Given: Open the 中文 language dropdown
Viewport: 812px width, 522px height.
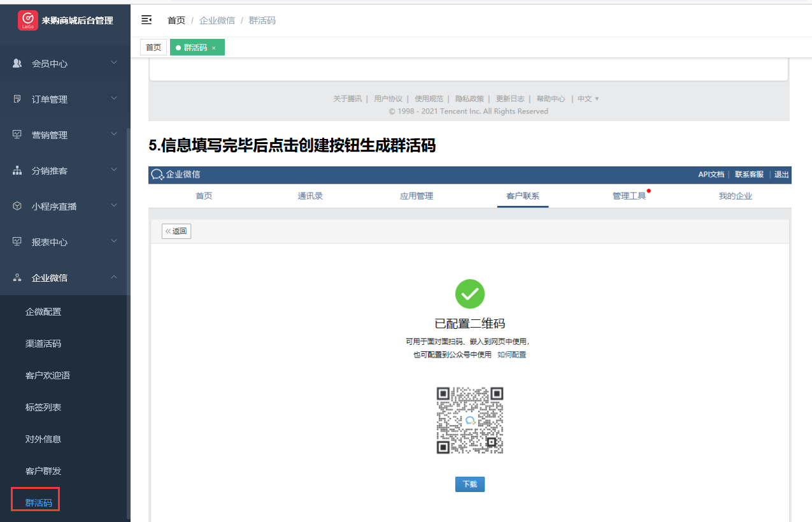Looking at the screenshot, I should 588,99.
